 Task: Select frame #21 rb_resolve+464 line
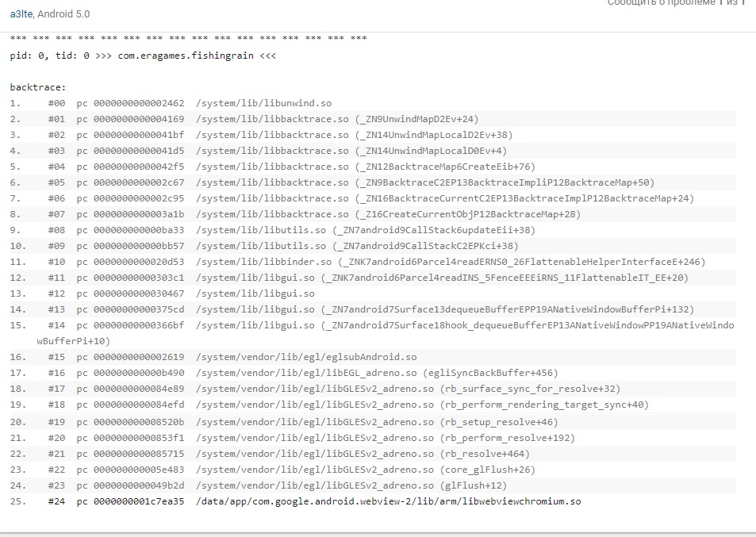[373, 454]
